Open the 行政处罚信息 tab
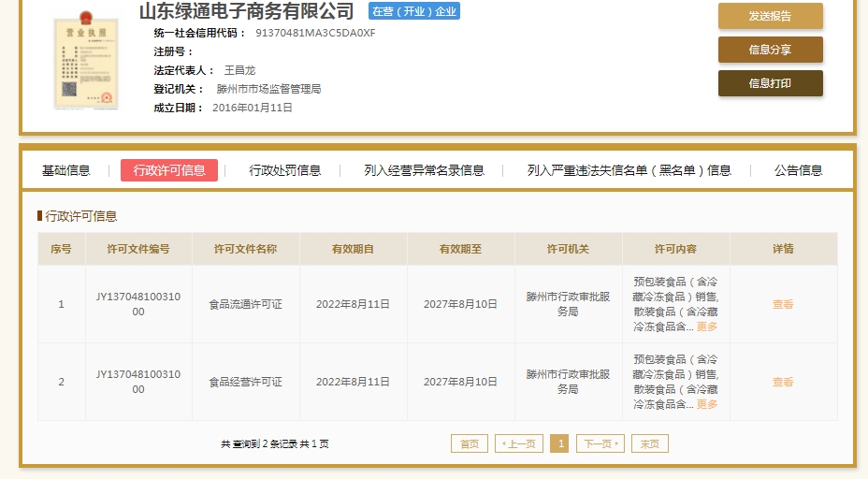This screenshot has width=868, height=479. pos(285,170)
